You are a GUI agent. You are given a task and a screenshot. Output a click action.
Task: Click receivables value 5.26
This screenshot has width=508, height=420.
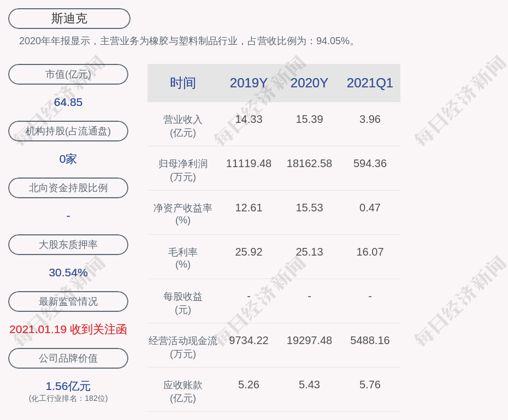pyautogui.click(x=249, y=384)
